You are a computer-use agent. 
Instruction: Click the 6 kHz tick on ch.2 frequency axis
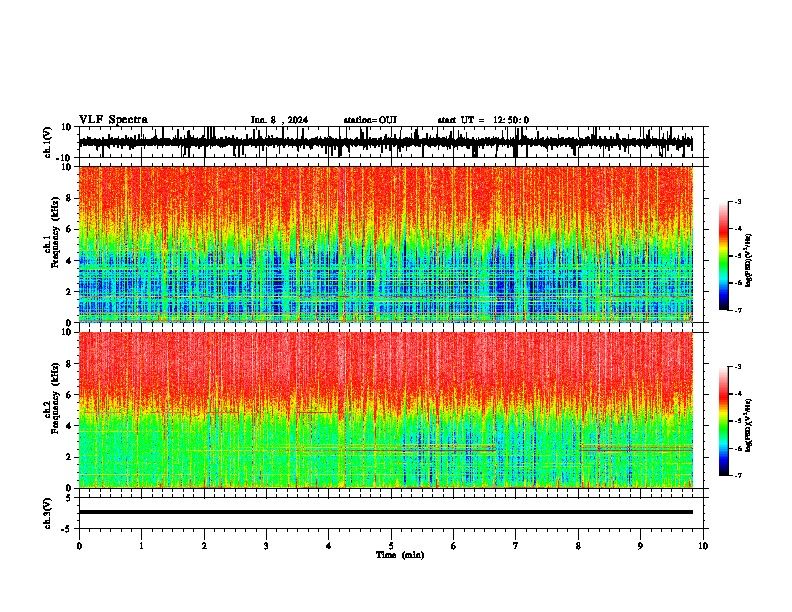click(x=69, y=394)
